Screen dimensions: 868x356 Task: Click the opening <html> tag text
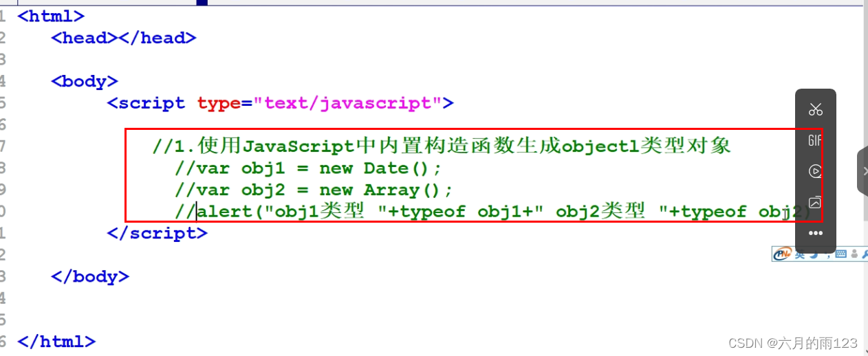coord(51,16)
